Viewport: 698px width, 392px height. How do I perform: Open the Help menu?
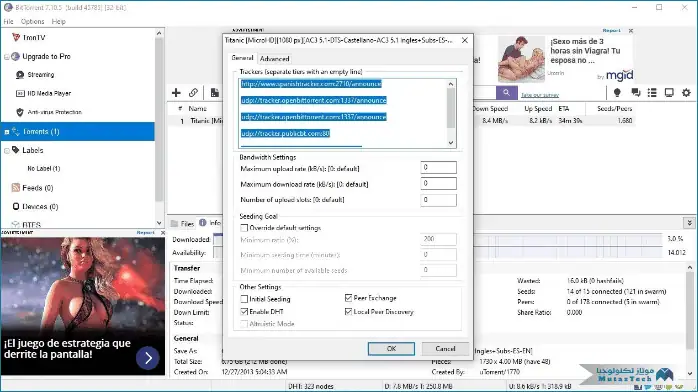(x=58, y=21)
